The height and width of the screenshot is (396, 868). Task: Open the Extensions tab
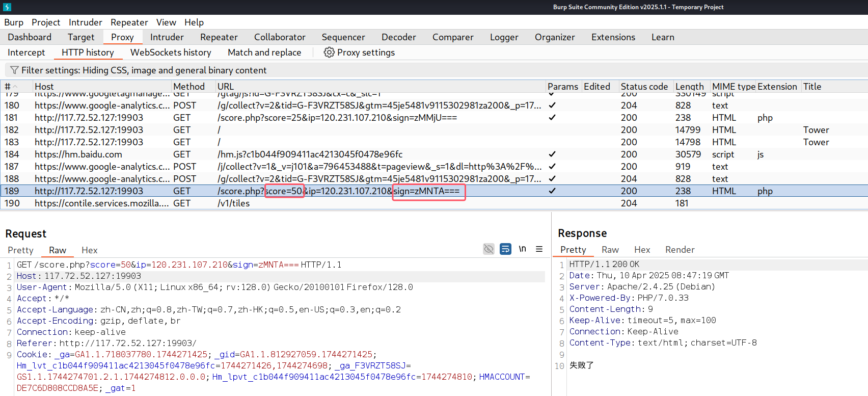pos(613,37)
